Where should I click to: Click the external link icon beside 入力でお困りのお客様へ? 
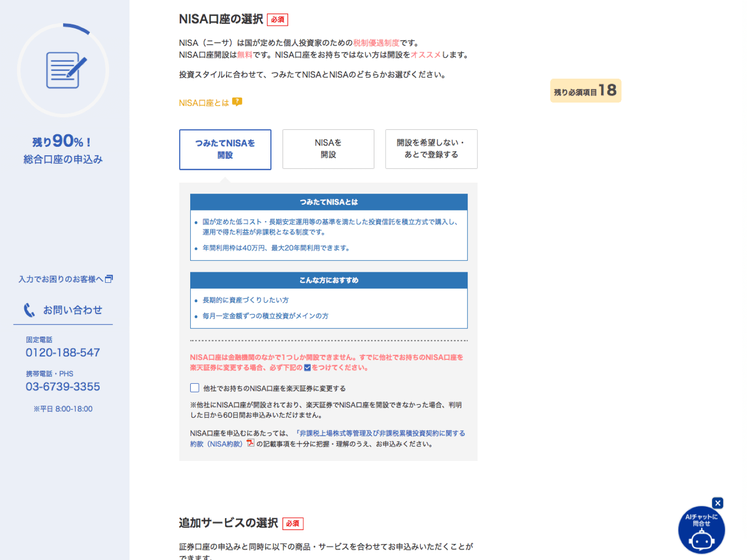110,278
